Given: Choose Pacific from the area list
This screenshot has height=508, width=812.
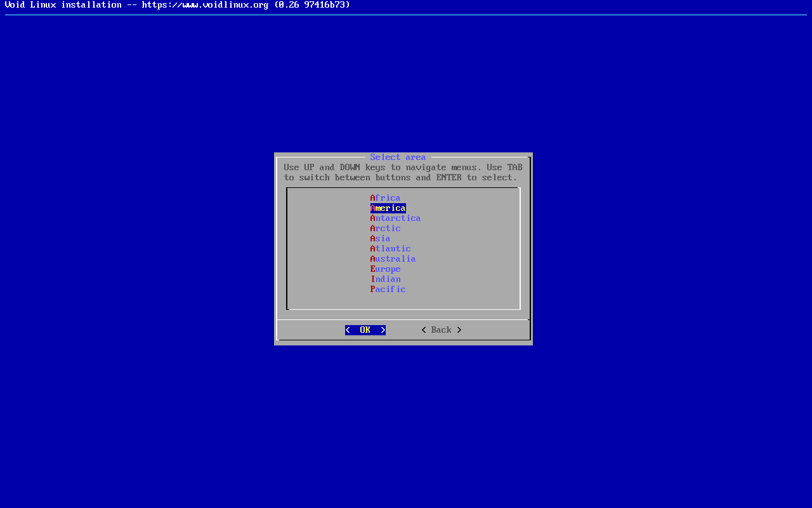Looking at the screenshot, I should [x=388, y=290].
